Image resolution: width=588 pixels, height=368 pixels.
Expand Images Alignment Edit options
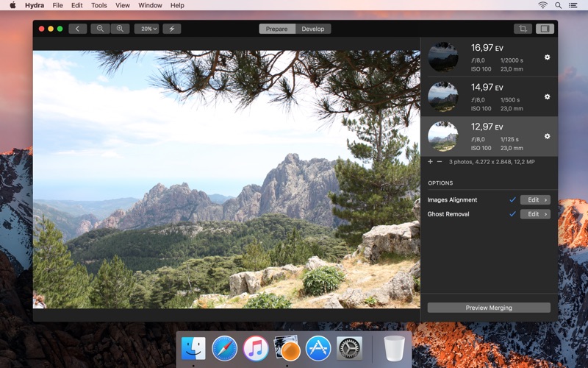coord(535,200)
